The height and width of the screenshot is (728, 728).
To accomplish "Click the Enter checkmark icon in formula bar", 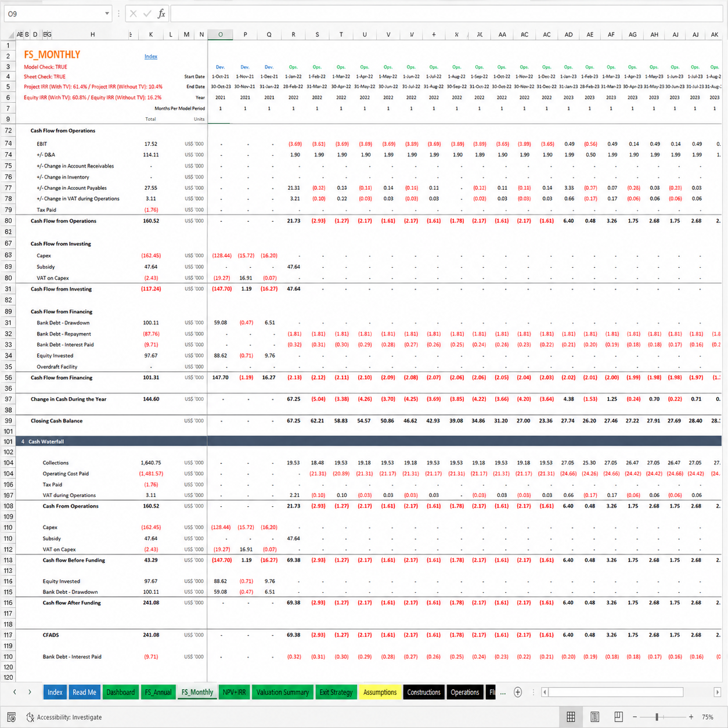I will [x=147, y=13].
